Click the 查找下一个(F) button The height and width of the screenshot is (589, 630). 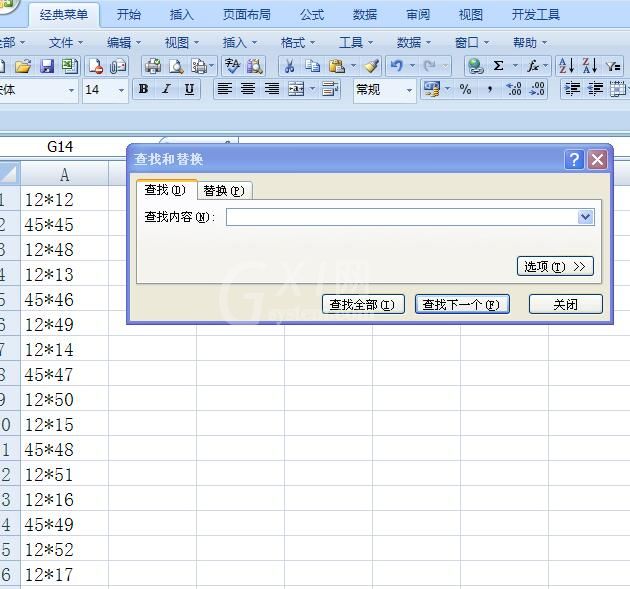click(x=462, y=305)
